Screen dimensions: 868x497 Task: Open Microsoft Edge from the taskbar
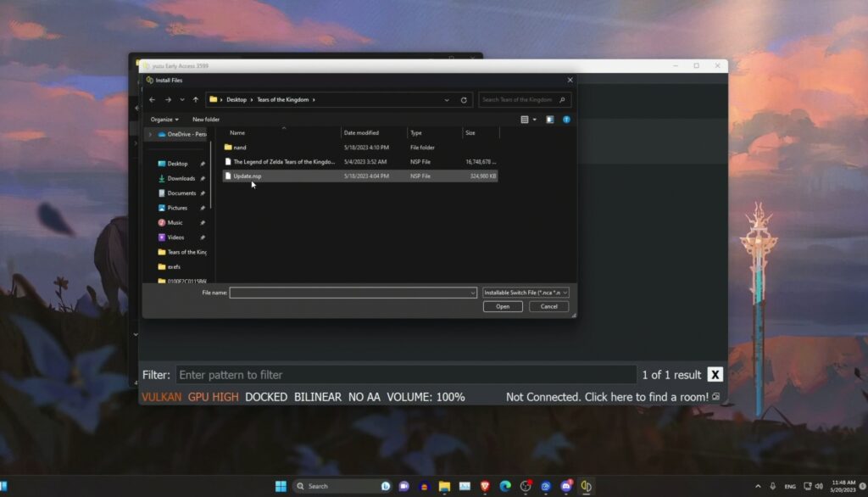pyautogui.click(x=505, y=486)
